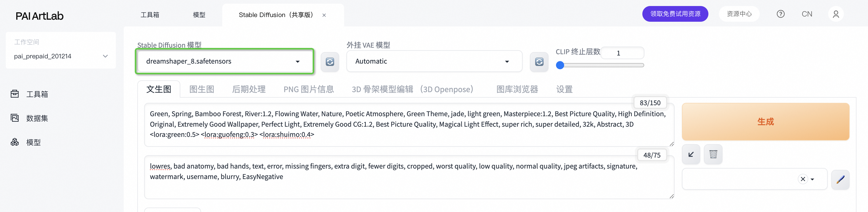Expand the pai_prepaid_201214 workspace selector

tap(61, 56)
